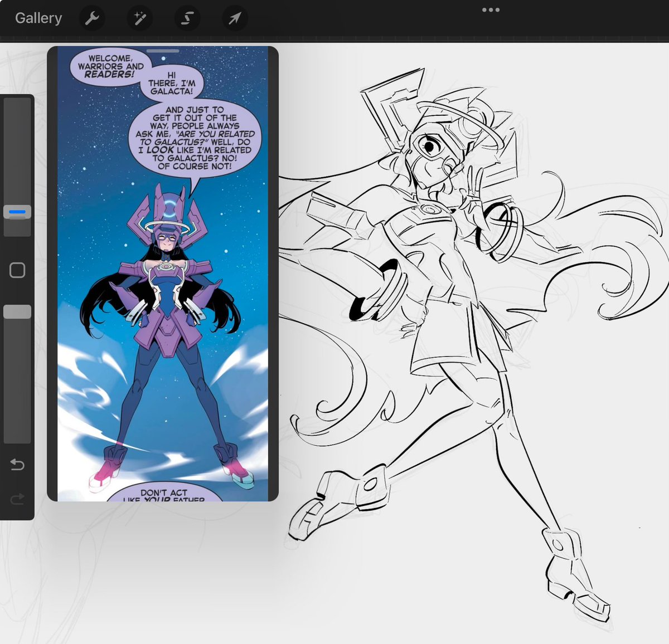Redo the last undone stroke

coord(17,499)
